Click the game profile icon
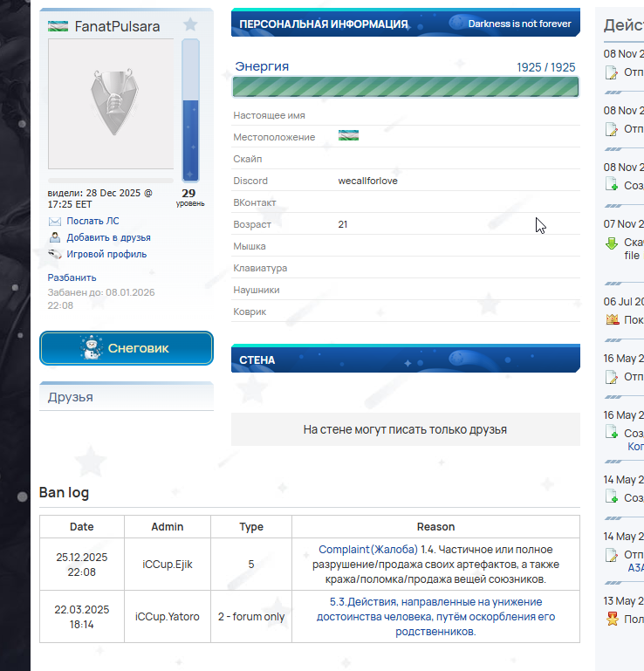644x671 pixels. pos(55,254)
